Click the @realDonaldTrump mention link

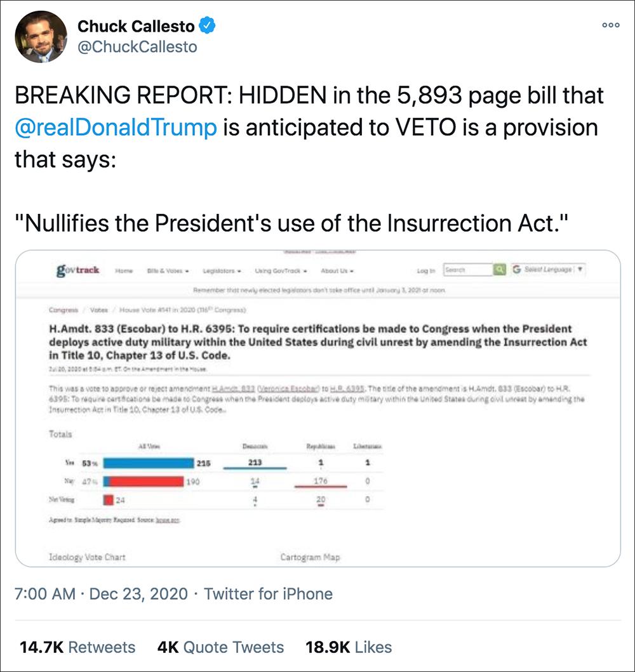pyautogui.click(x=116, y=127)
